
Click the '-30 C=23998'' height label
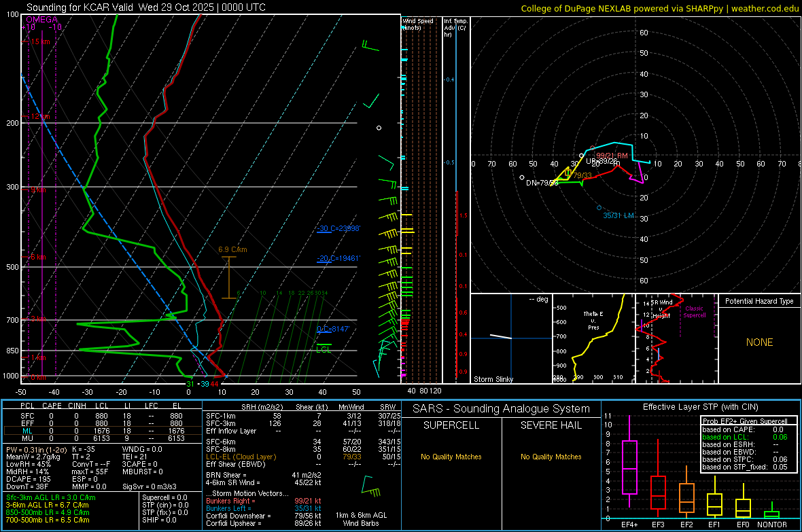pos(338,228)
